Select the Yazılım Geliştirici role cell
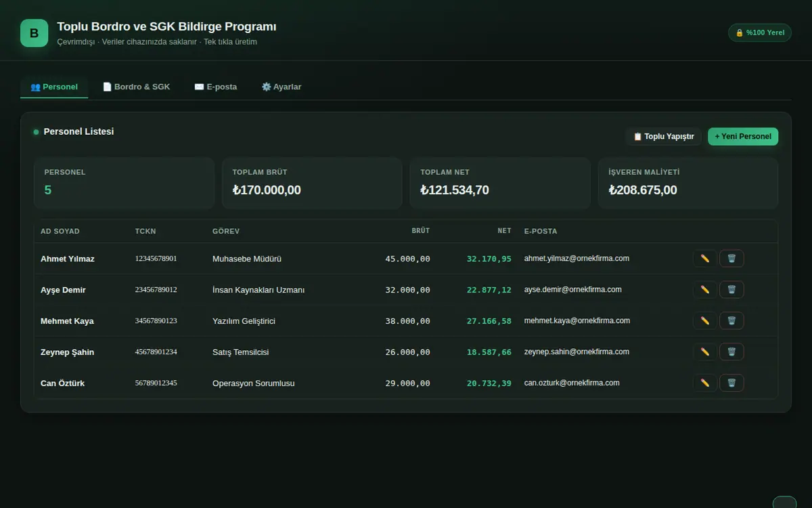 click(244, 321)
